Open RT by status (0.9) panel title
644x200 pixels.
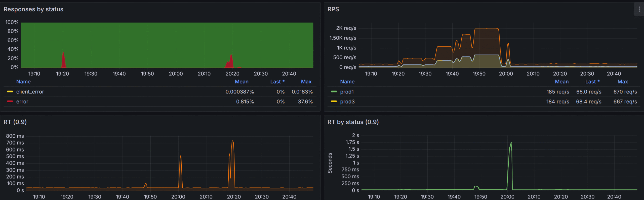coord(353,122)
